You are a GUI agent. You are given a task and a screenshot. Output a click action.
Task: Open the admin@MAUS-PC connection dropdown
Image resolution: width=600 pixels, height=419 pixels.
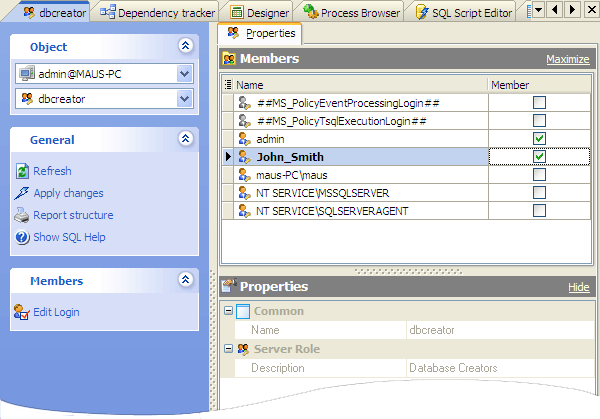pos(183,73)
